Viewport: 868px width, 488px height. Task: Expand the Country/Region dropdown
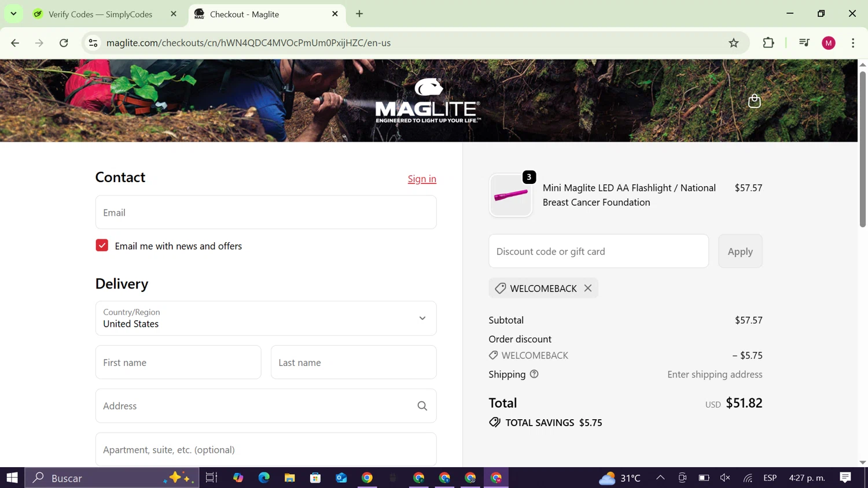(x=266, y=318)
